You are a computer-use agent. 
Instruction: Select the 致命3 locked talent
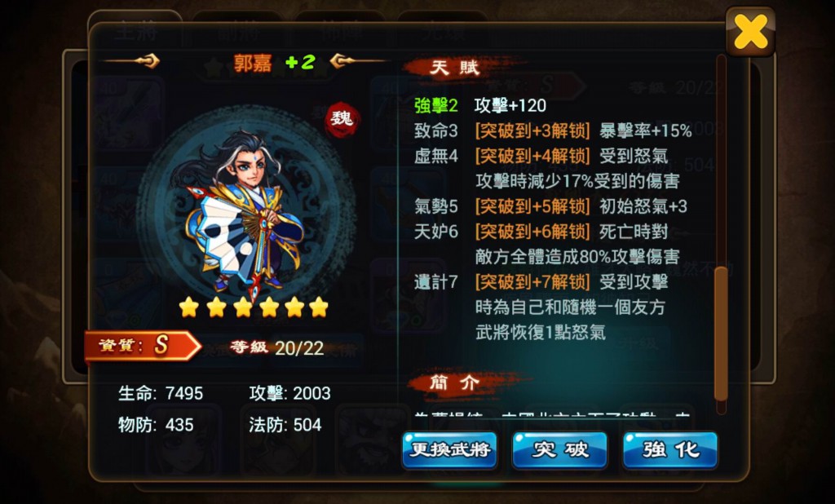coord(553,130)
